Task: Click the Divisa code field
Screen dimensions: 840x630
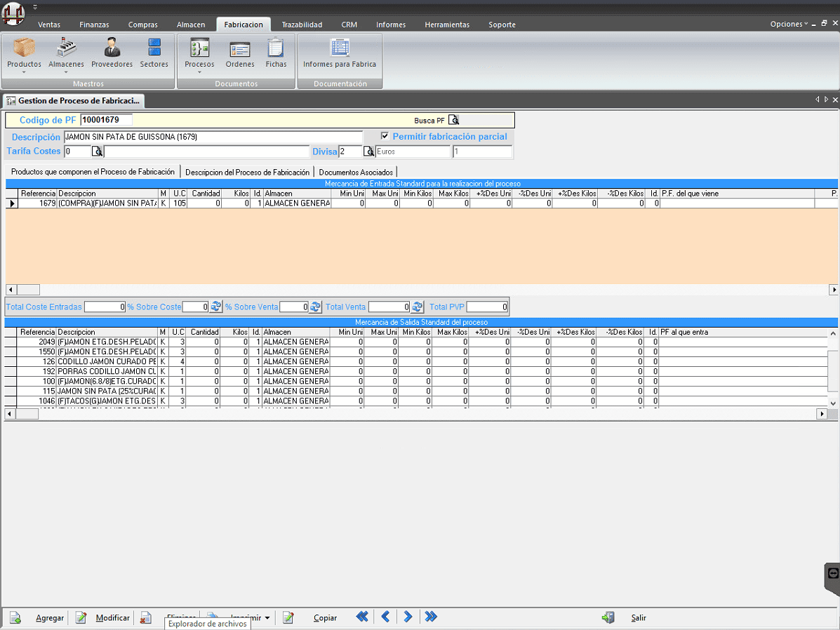Action: pos(351,152)
